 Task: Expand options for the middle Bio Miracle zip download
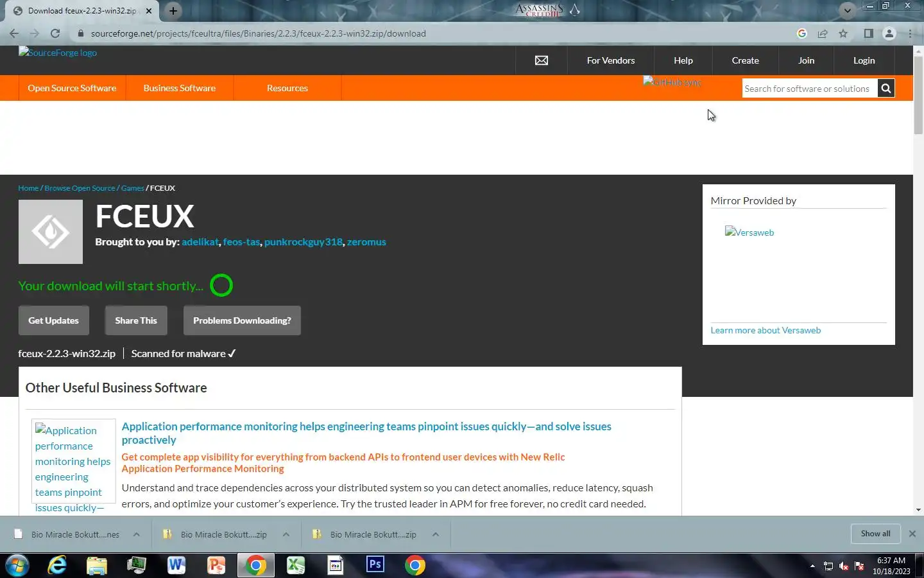[x=286, y=534]
